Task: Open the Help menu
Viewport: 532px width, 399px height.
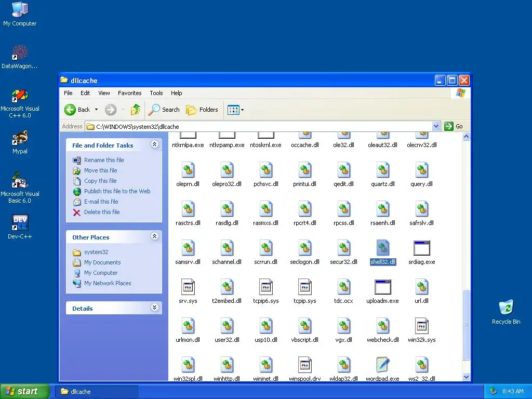Action: 176,93
